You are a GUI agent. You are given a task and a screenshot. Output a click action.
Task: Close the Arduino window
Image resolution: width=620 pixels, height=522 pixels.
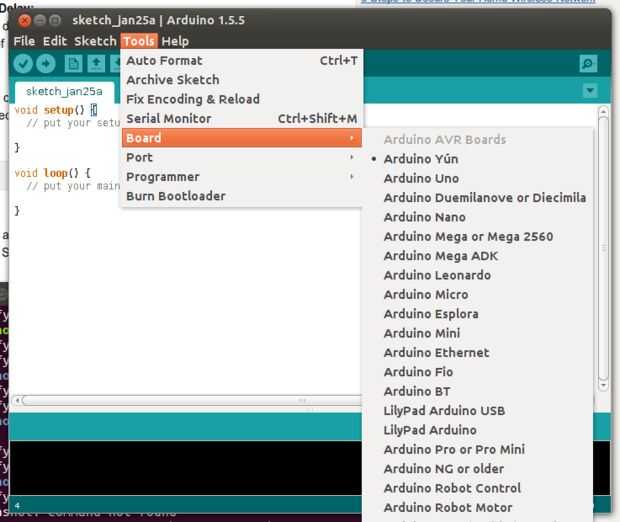pyautogui.click(x=25, y=20)
